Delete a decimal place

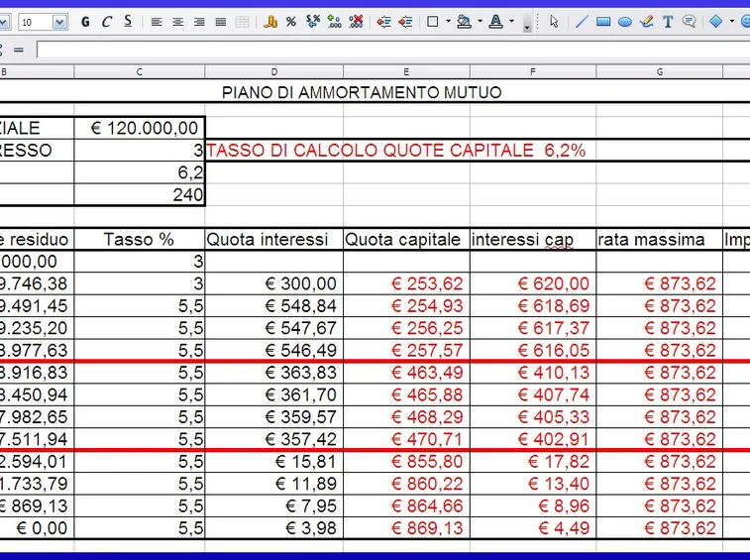coord(356,22)
